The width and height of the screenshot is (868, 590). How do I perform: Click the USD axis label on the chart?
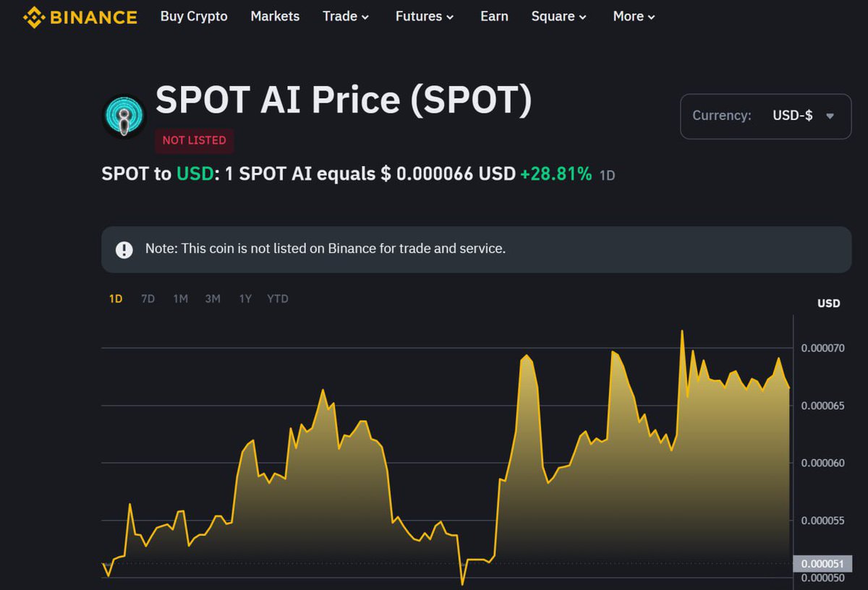pos(828,303)
